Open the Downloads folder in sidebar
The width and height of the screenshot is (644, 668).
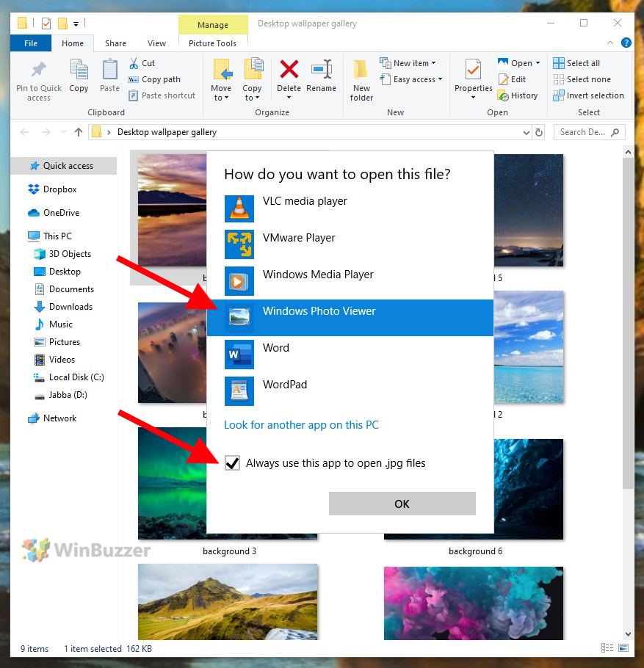(62, 307)
